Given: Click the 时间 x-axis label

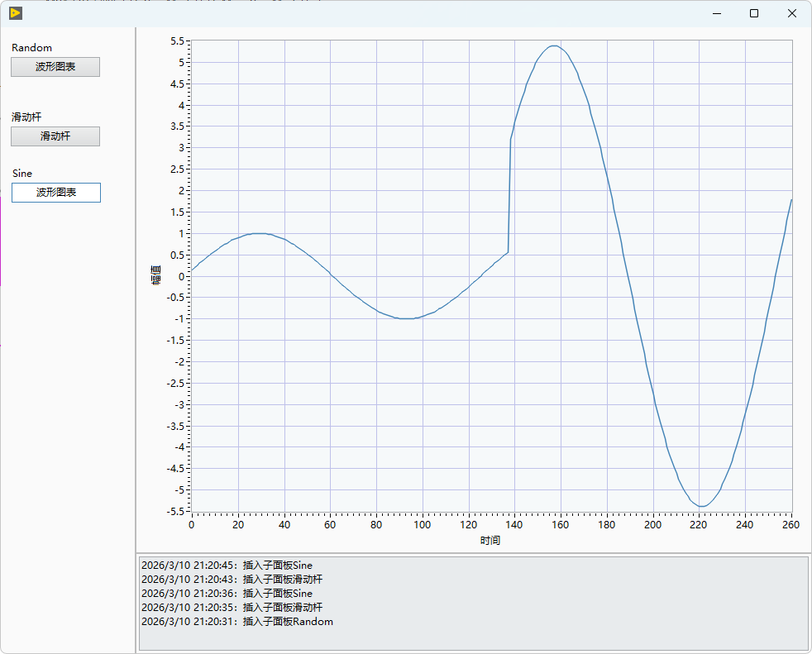Looking at the screenshot, I should [490, 541].
